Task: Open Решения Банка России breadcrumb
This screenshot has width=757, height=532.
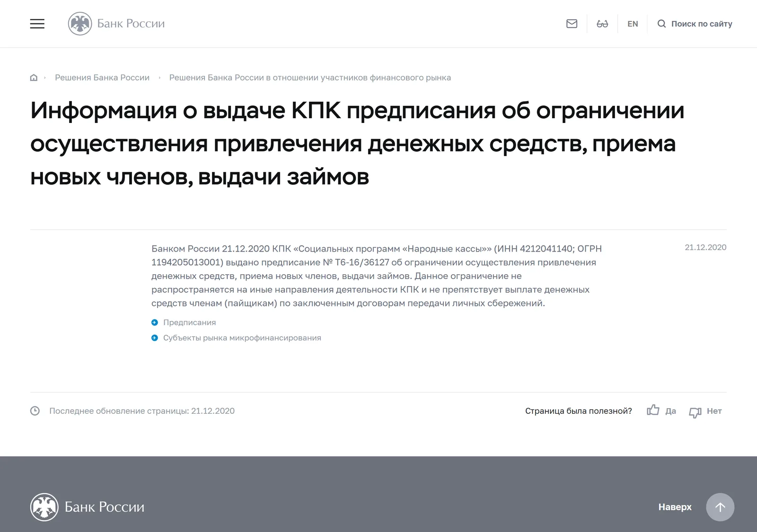Action: (x=102, y=78)
